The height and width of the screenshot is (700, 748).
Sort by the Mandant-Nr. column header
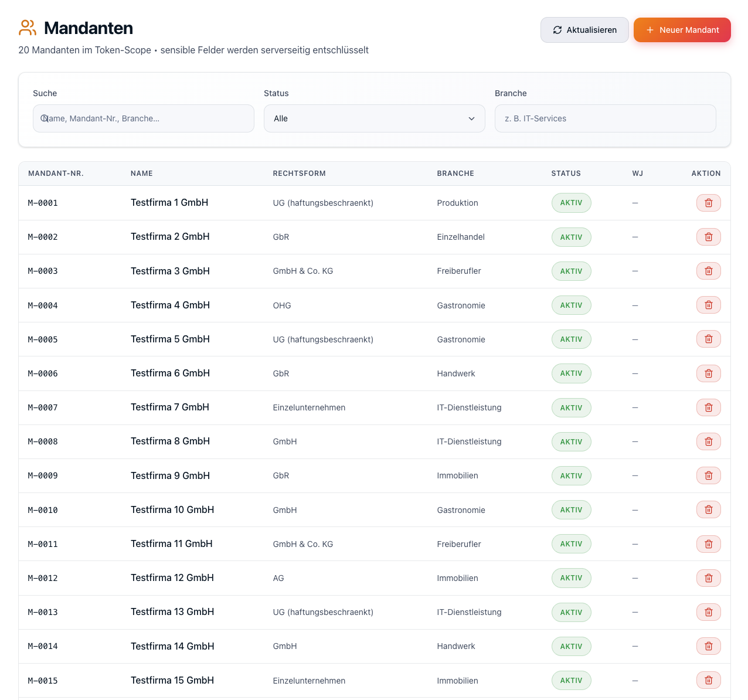point(56,174)
